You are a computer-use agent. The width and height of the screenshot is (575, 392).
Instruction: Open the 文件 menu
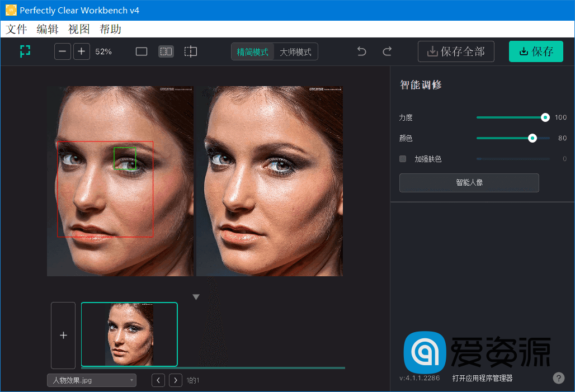point(16,29)
